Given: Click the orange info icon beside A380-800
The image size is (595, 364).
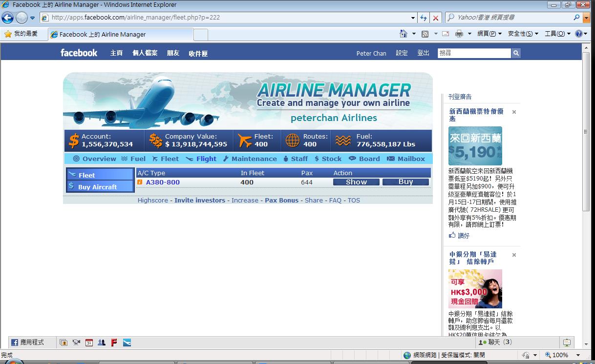Looking at the screenshot, I should click(x=140, y=182).
